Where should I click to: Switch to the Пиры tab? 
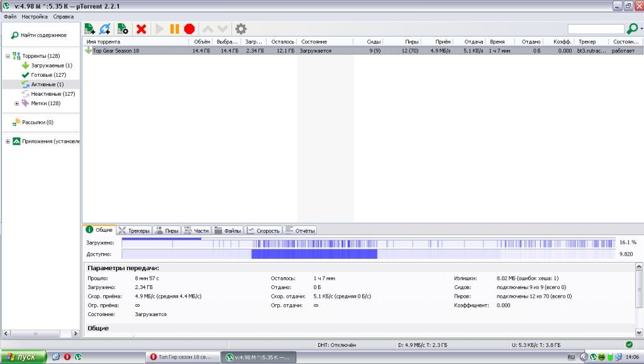coord(167,230)
